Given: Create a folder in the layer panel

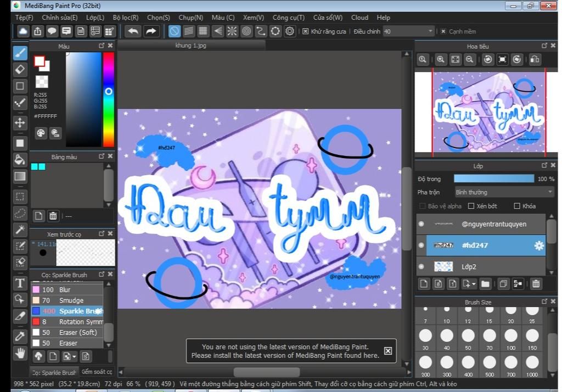Looking at the screenshot, I should [485, 284].
